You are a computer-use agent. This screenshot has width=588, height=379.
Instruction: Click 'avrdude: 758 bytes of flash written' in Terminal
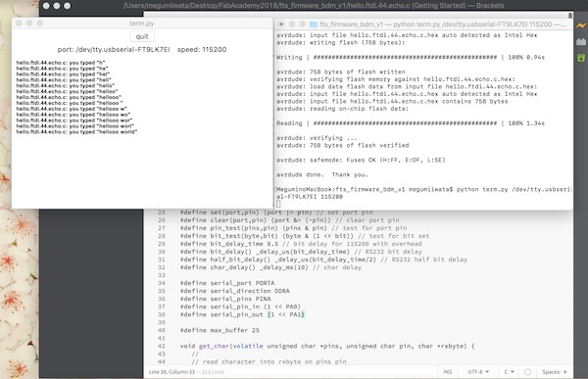point(340,71)
